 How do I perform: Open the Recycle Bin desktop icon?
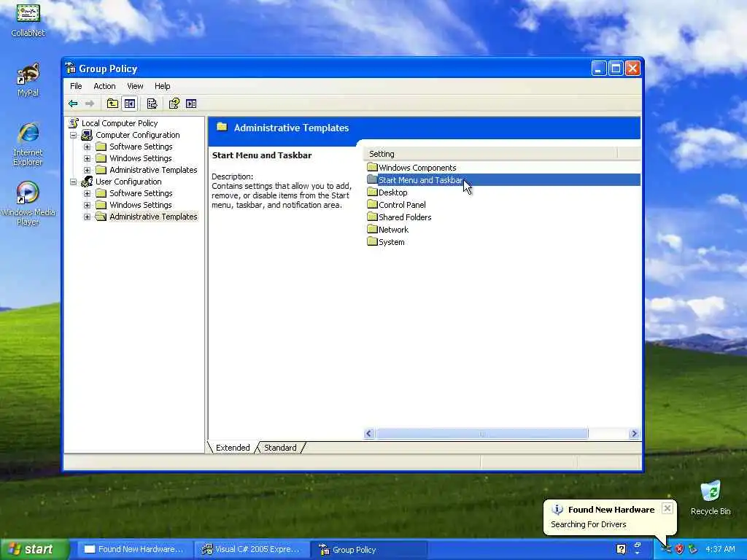711,497
